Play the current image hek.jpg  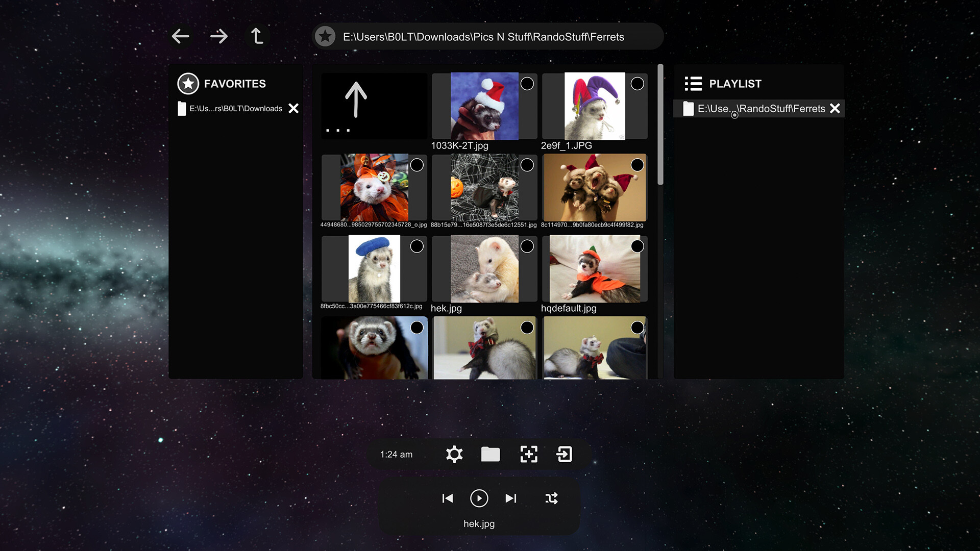pos(479,498)
